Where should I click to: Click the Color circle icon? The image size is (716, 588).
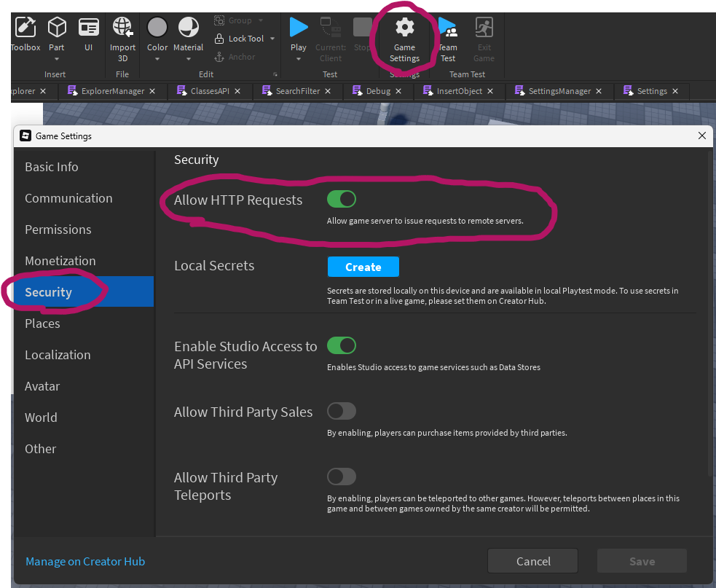[x=157, y=27]
